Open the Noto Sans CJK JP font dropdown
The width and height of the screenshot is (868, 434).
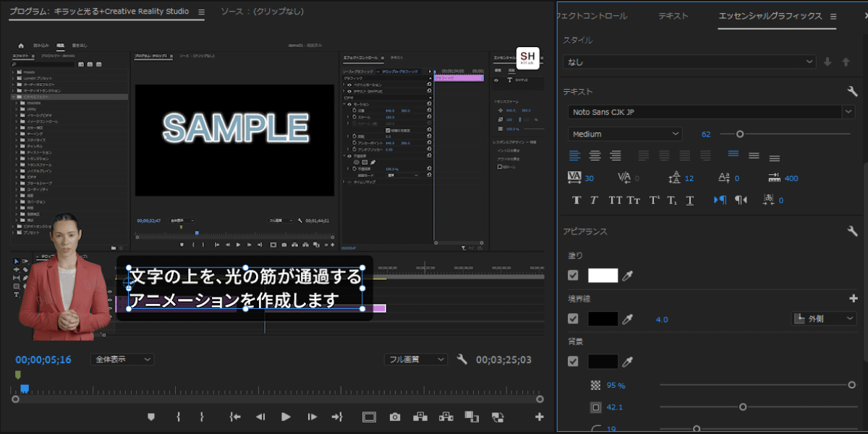click(x=711, y=112)
